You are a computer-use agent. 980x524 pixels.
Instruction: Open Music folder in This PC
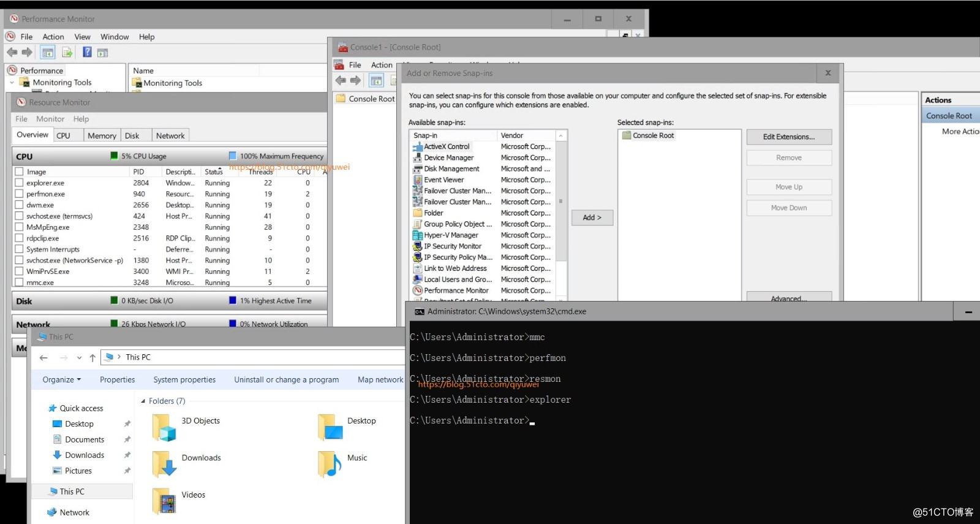tap(342, 464)
